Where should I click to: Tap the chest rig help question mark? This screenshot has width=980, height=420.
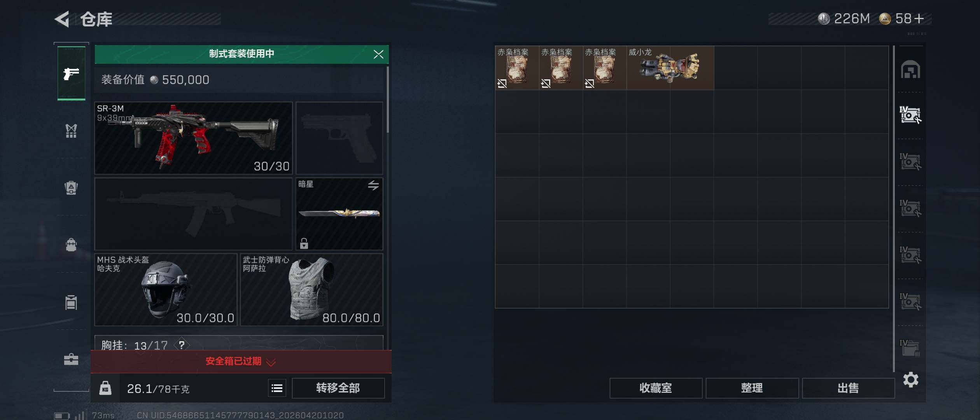point(182,345)
